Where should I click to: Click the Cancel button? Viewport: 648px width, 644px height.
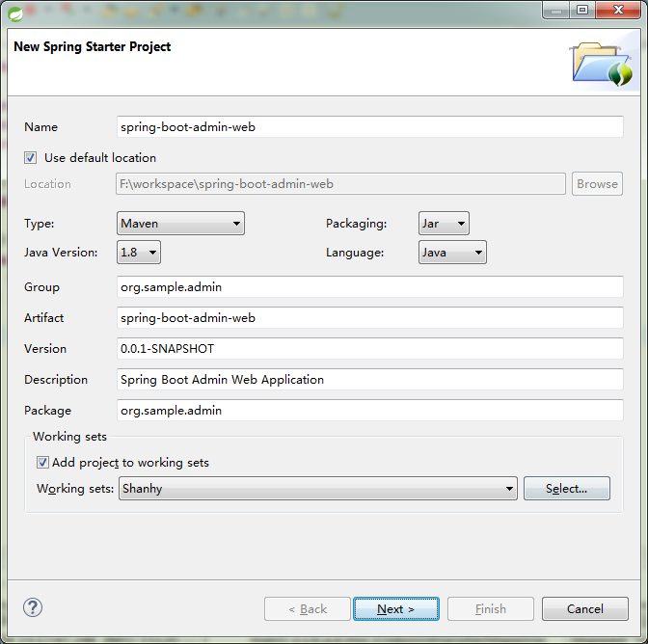(585, 609)
